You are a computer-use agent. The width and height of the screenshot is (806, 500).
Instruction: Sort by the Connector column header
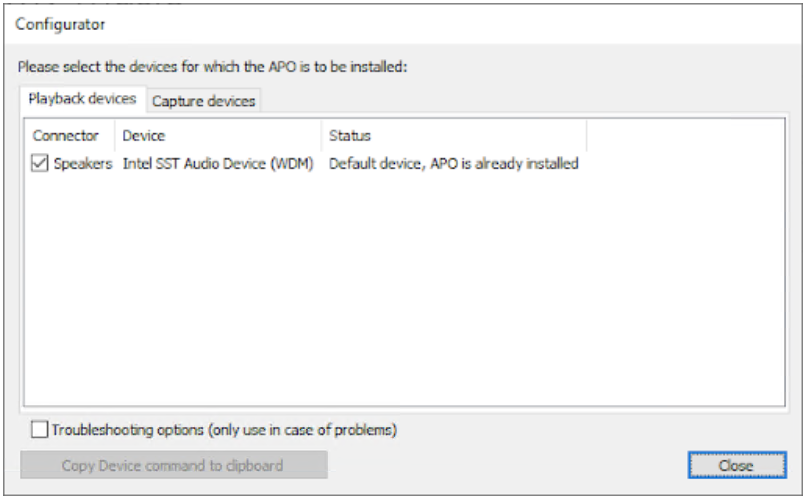tap(66, 135)
